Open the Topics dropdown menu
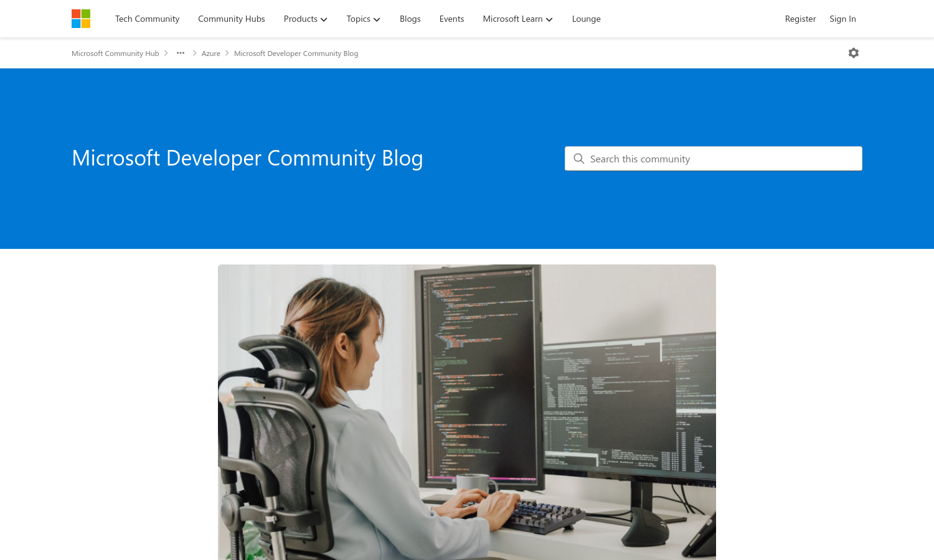The image size is (934, 560). pos(363,19)
